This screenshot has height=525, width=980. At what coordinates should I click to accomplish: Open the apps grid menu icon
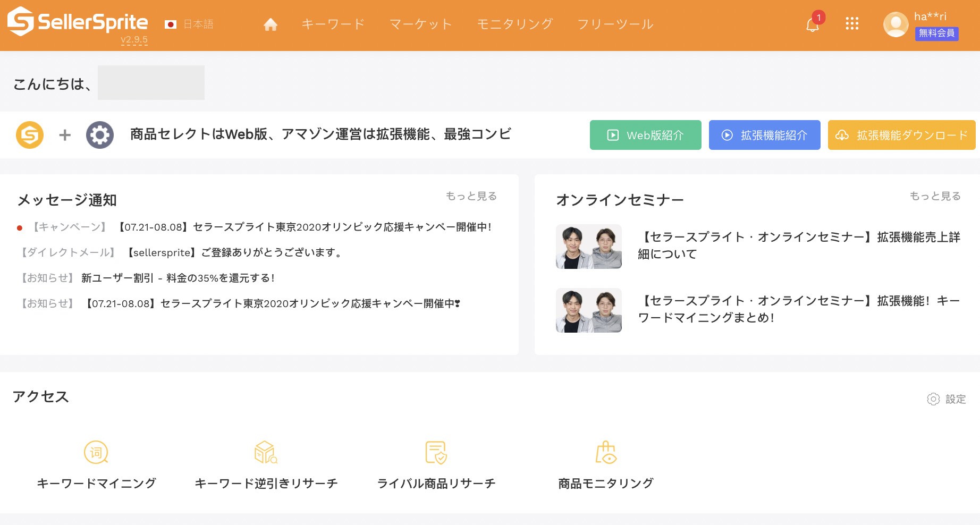point(852,23)
